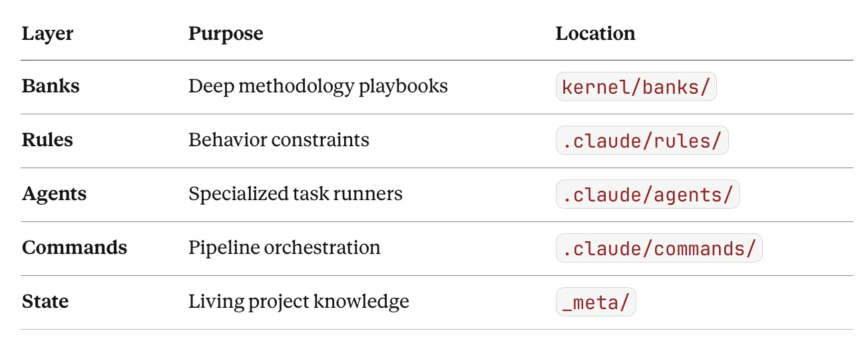This screenshot has width=868, height=347.
Task: Select the Rules row label
Action: coord(47,140)
